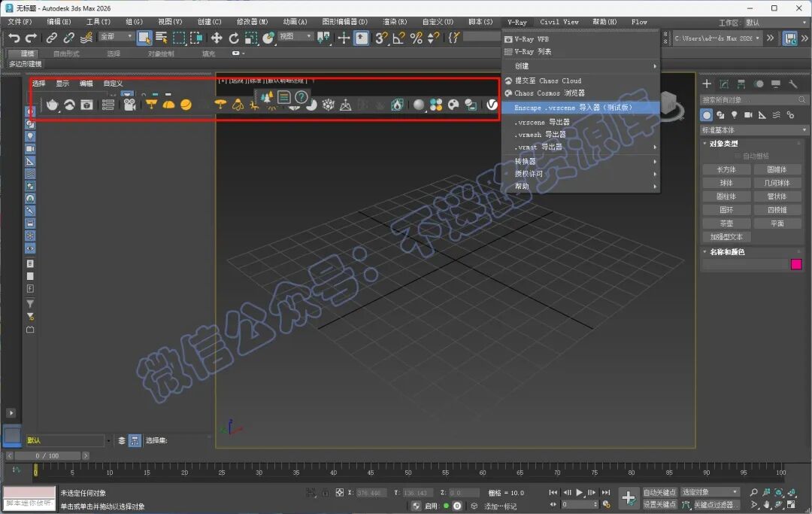Image resolution: width=812 pixels, height=514 pixels.
Task: Open Select by Name list icon
Action: [x=162, y=38]
